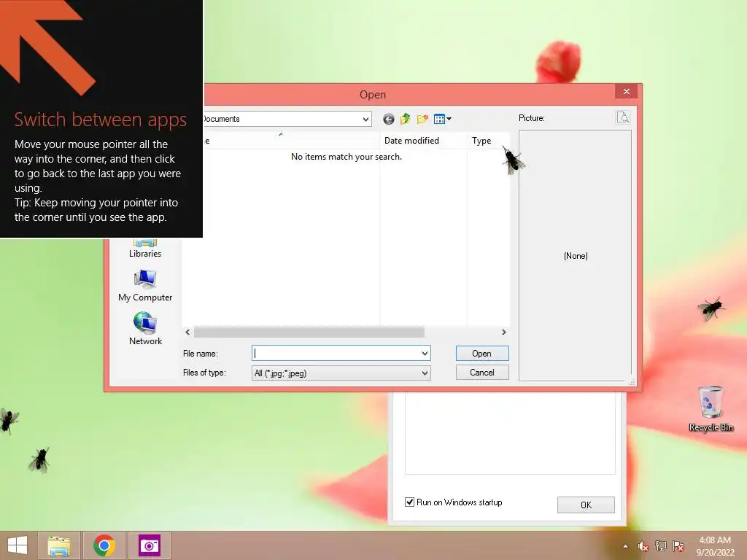747x560 pixels.
Task: Open the View menu icon in Open dialog
Action: [x=443, y=119]
